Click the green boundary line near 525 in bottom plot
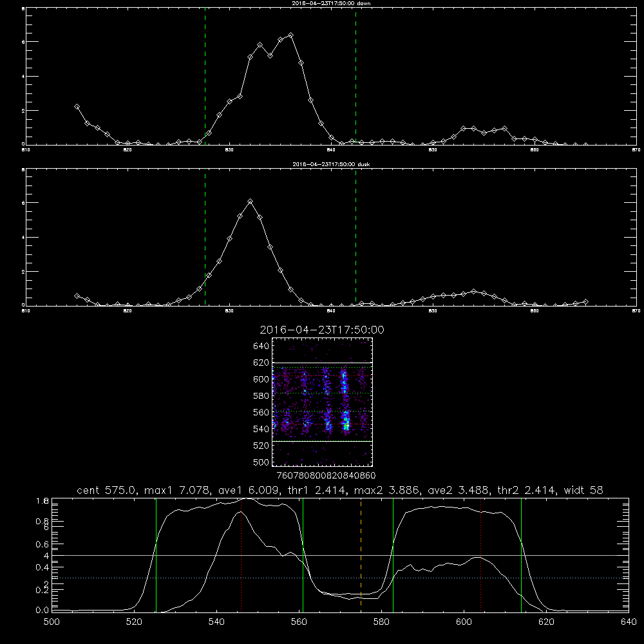Image resolution: width=644 pixels, height=644 pixels. [156, 554]
